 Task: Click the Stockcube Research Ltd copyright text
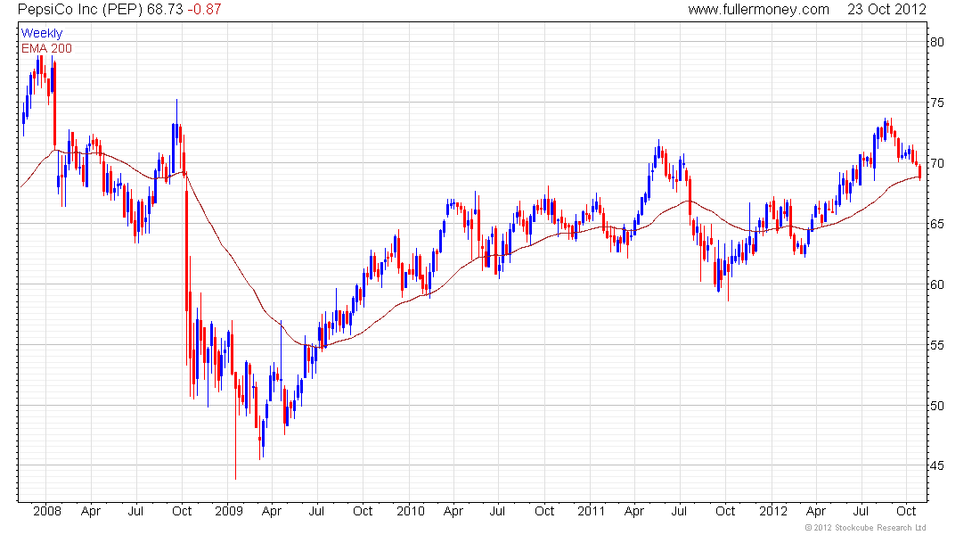pos(866,528)
